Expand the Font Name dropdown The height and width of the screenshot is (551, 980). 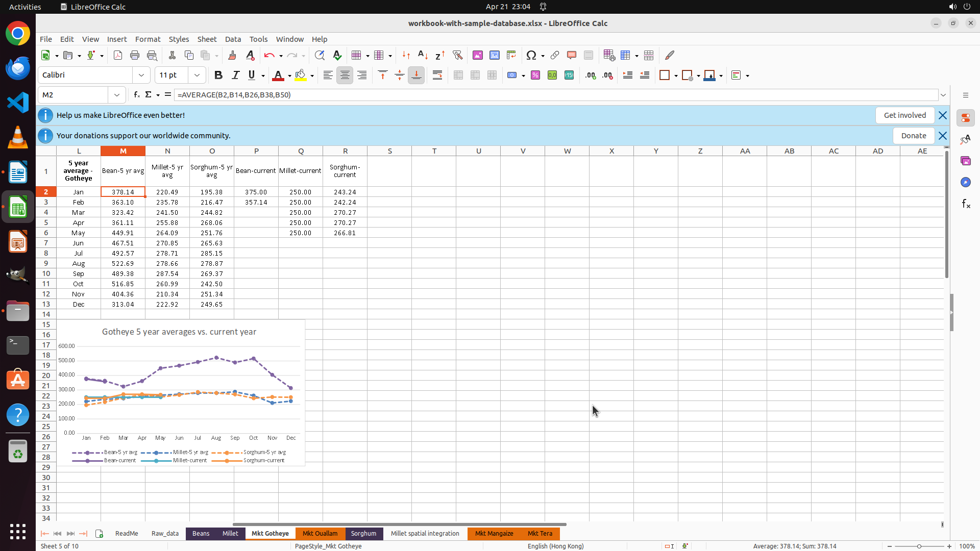click(141, 75)
